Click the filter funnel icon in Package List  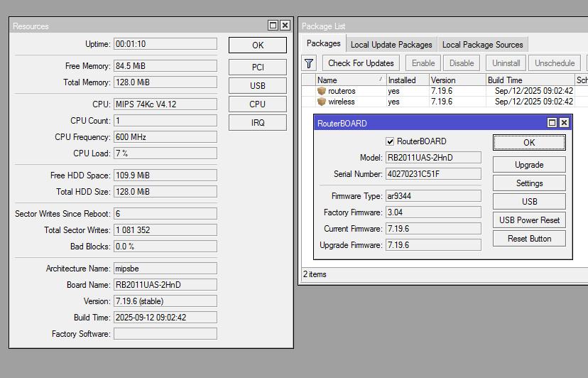pos(309,63)
